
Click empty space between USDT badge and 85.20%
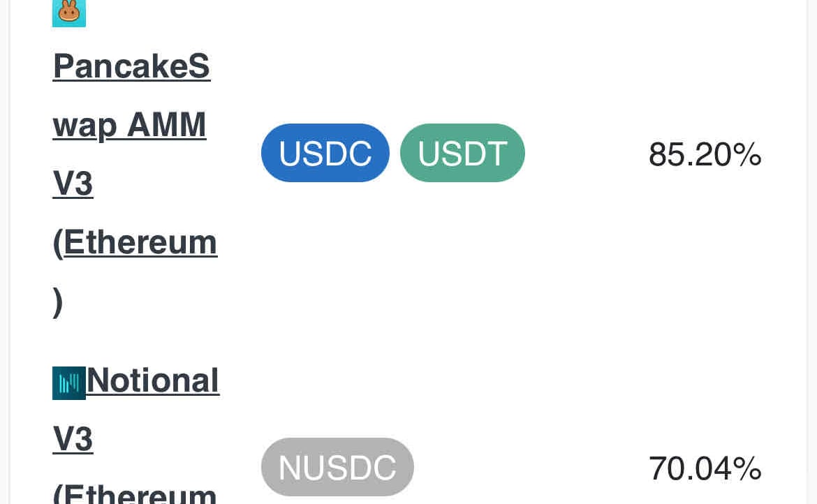tap(587, 154)
